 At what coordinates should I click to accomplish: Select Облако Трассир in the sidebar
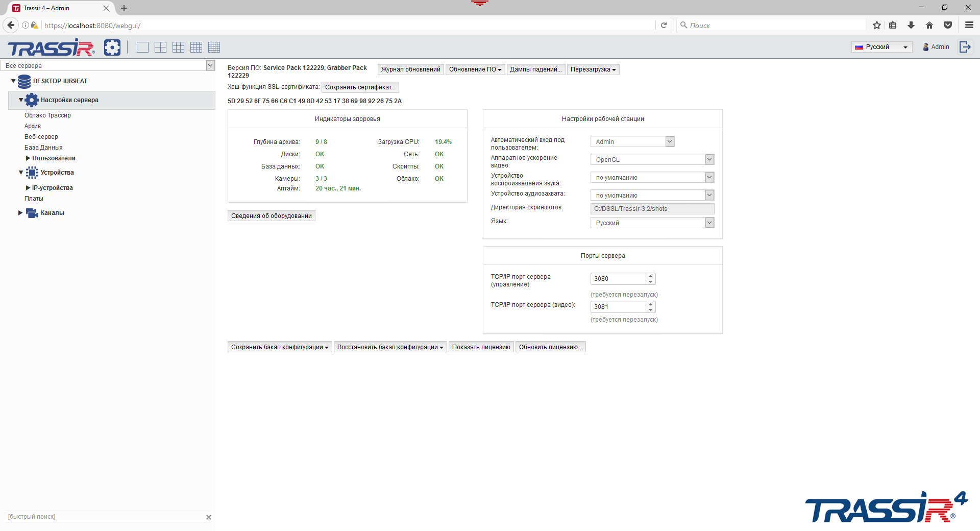47,115
